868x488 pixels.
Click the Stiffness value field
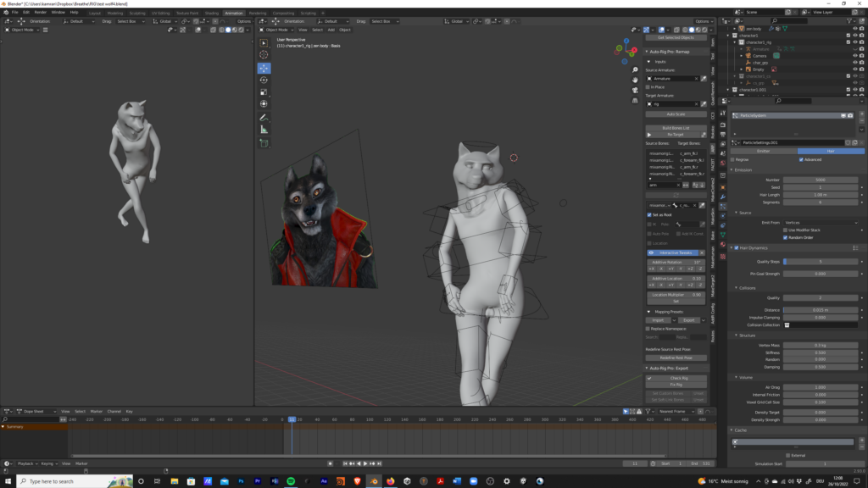pyautogui.click(x=821, y=352)
